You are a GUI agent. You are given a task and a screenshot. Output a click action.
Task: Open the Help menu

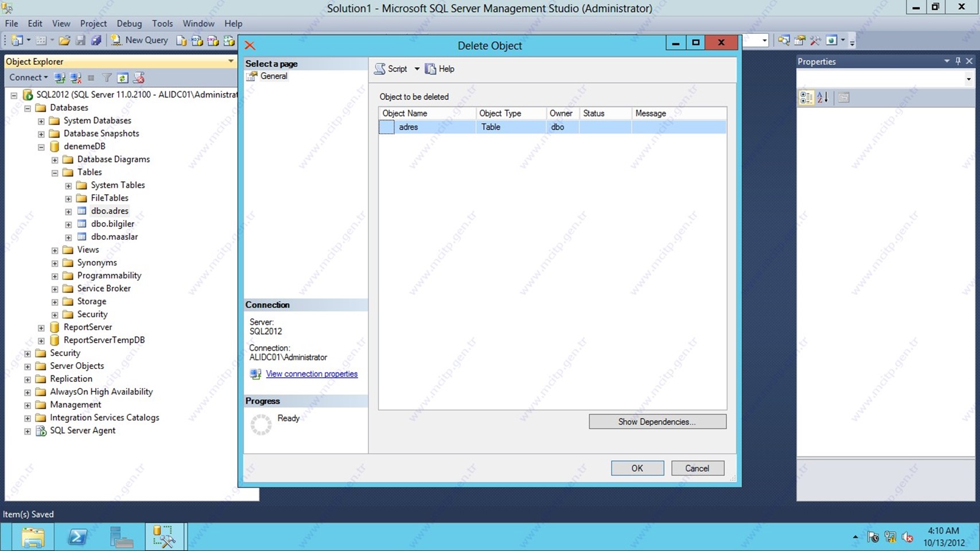pos(233,24)
